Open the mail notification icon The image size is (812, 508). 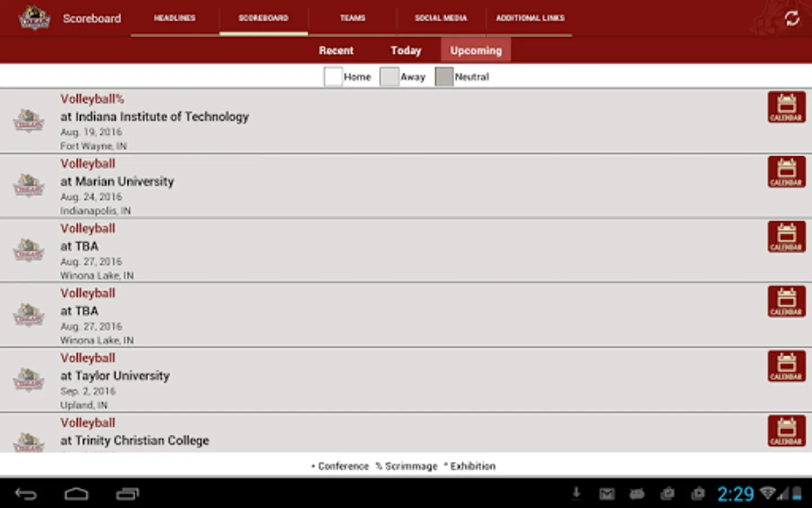(x=607, y=494)
